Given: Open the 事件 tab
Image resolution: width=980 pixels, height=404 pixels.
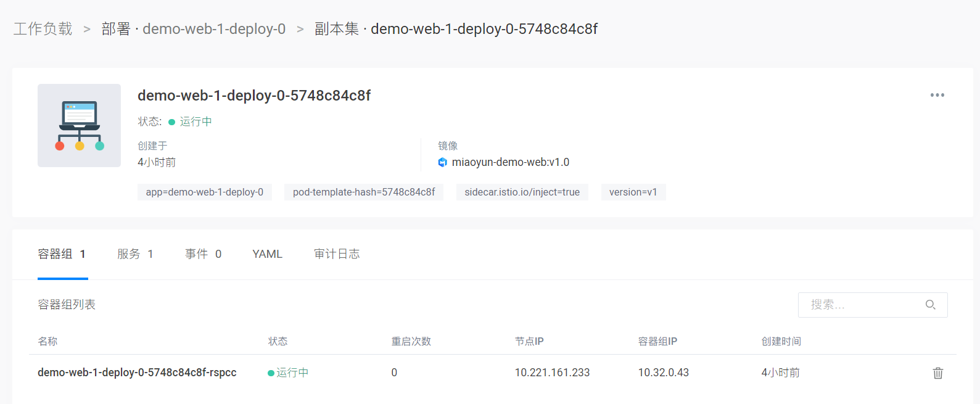Looking at the screenshot, I should [203, 254].
